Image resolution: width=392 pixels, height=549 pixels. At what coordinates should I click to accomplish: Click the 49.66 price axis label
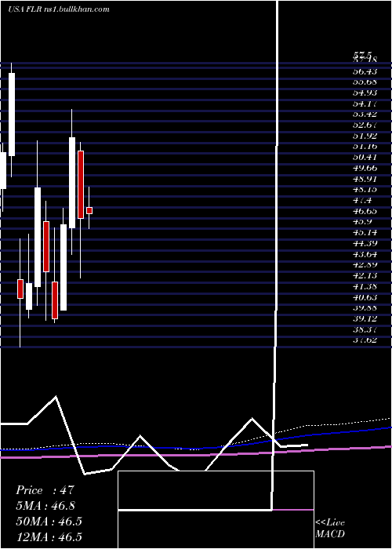365,168
